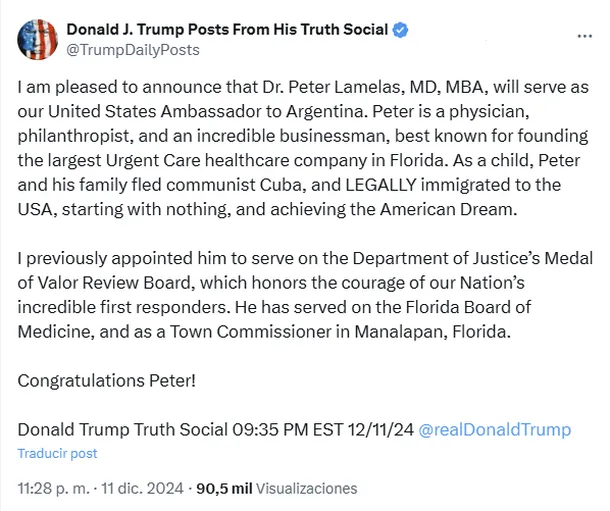The width and height of the screenshot is (610, 511).
Task: Click the blue verified badge
Action: coord(401,30)
